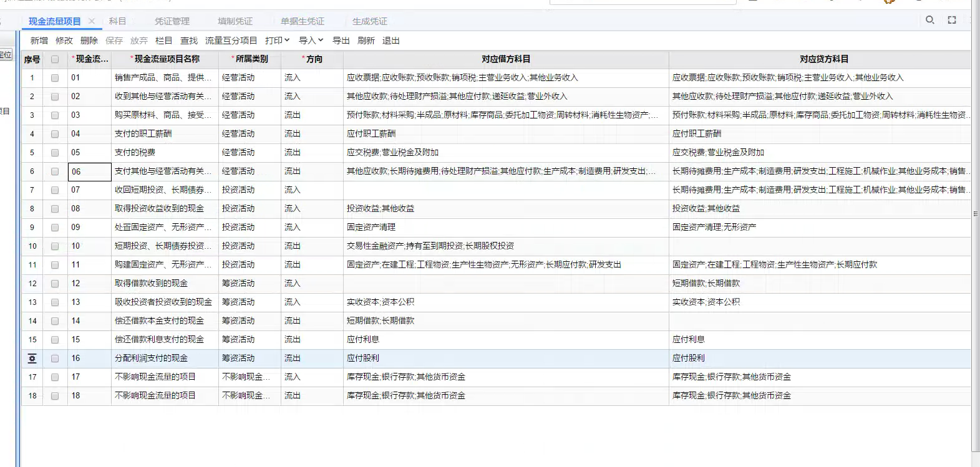Click the gear icon on row 16
The width and height of the screenshot is (980, 467).
[32, 359]
